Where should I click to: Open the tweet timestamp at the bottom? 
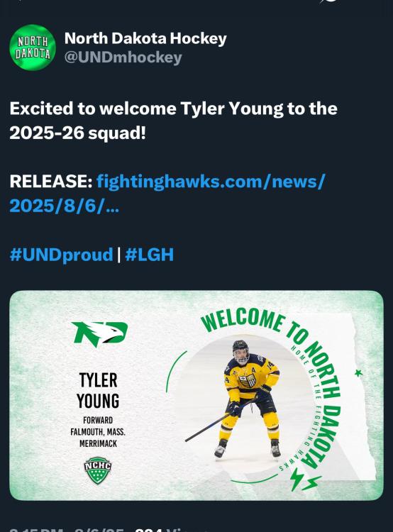[x=67, y=529]
